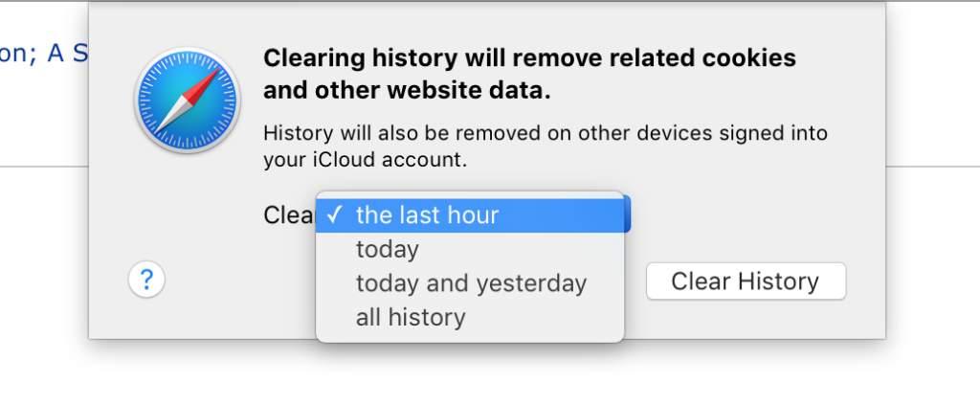Open help via the question mark button
980x405 pixels.
tap(146, 280)
